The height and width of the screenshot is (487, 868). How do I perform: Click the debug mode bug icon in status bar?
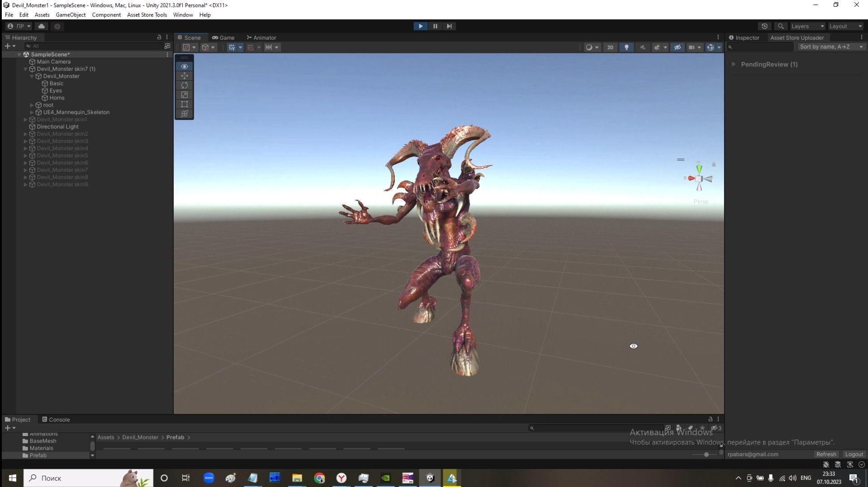tap(826, 464)
